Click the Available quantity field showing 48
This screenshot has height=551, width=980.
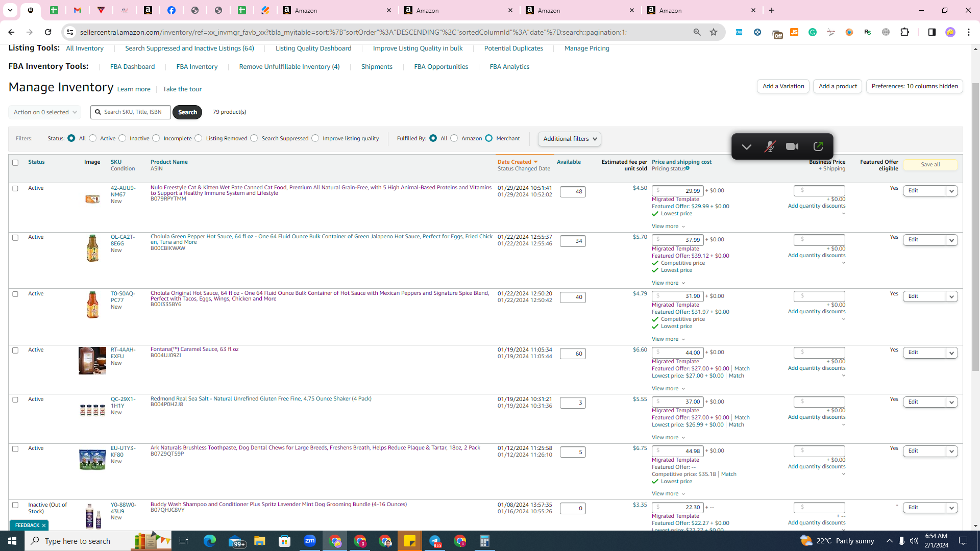[573, 192]
